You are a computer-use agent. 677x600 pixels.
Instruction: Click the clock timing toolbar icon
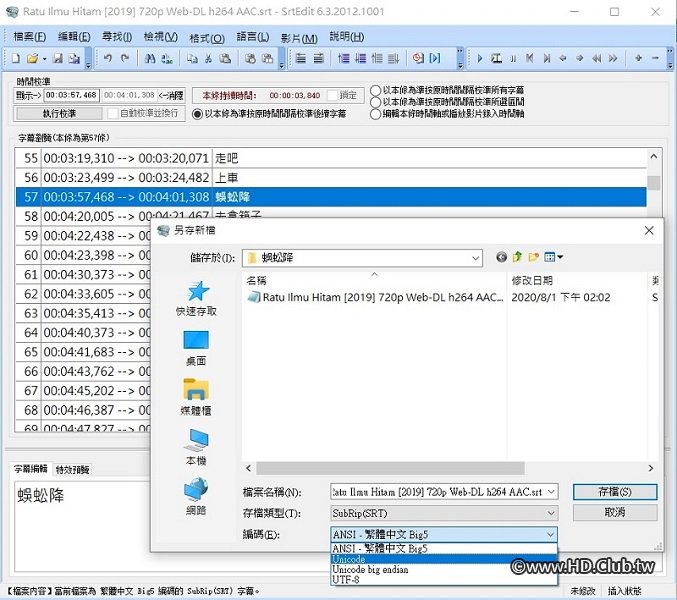click(418, 58)
